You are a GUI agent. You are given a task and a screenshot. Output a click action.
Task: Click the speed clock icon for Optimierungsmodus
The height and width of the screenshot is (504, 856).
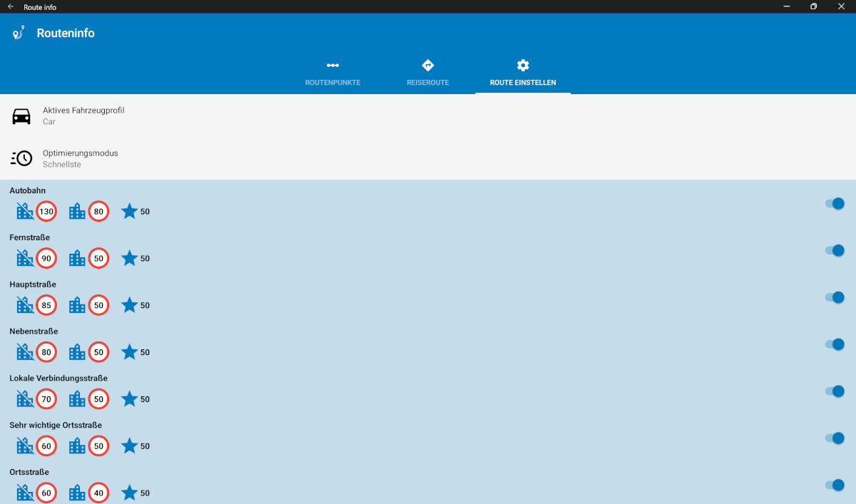(x=21, y=158)
